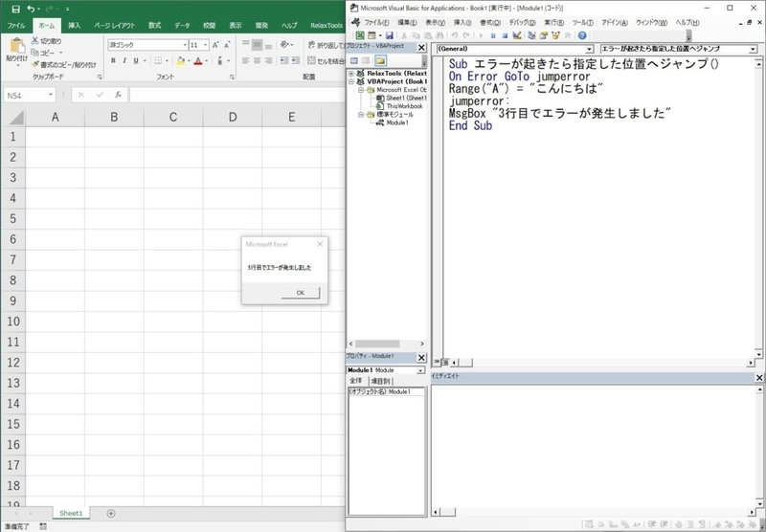Toggle align text left in Excel
Screen dimensions: 766x532
pyautogui.click(x=246, y=61)
